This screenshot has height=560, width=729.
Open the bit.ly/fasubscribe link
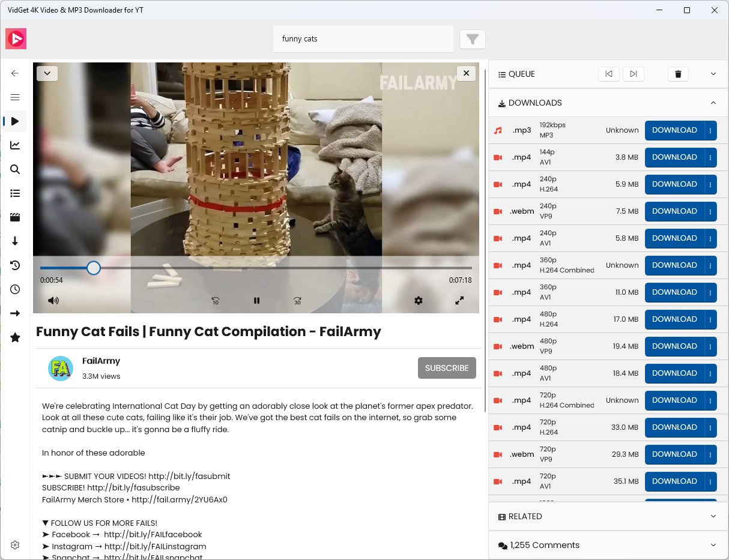tap(133, 487)
